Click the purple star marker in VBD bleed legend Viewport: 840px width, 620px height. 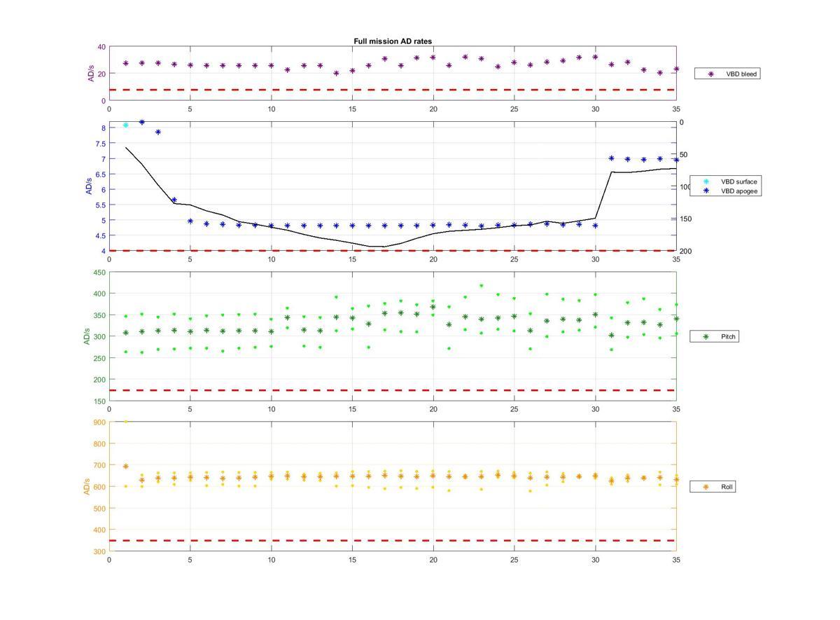(x=711, y=74)
